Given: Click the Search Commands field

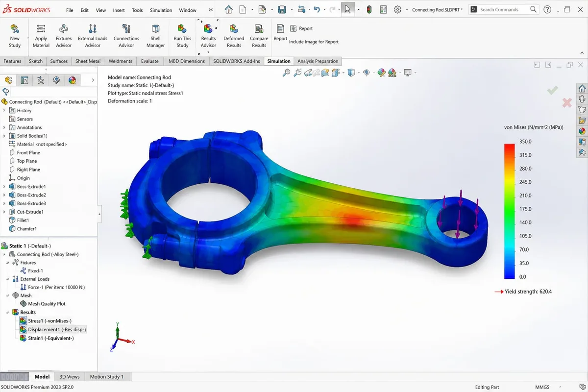Looking at the screenshot, I should 504,9.
